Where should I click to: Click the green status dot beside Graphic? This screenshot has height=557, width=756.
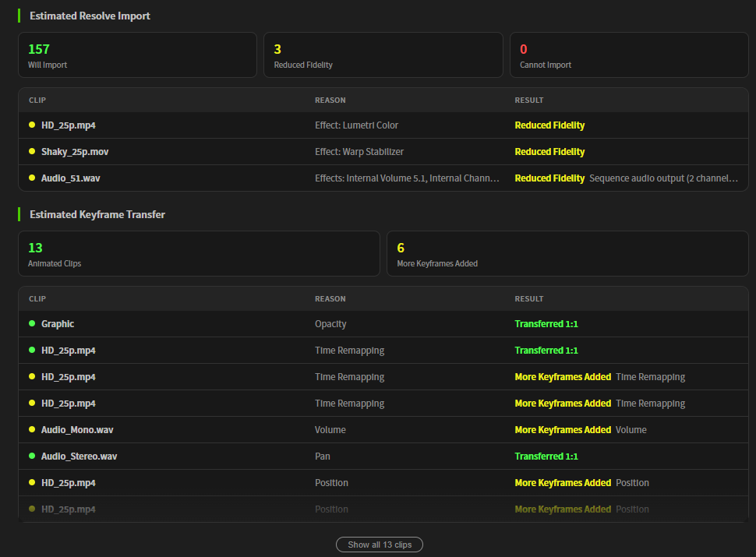pos(32,323)
